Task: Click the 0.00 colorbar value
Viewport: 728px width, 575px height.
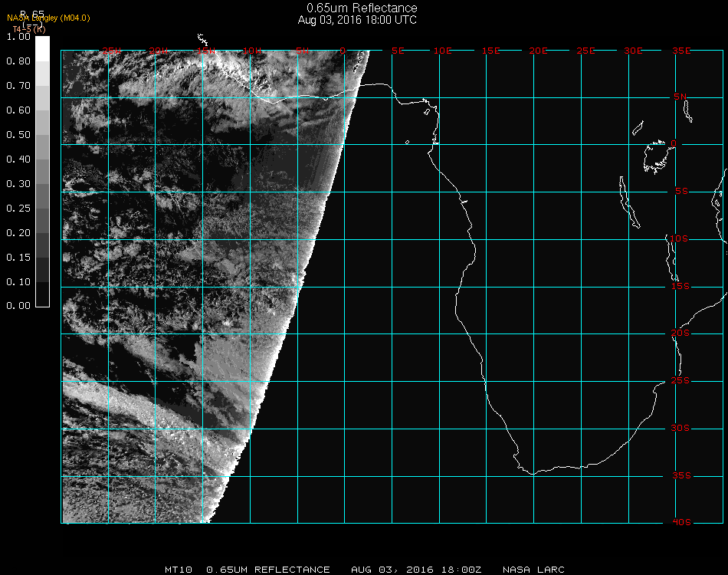Action: click(x=18, y=306)
